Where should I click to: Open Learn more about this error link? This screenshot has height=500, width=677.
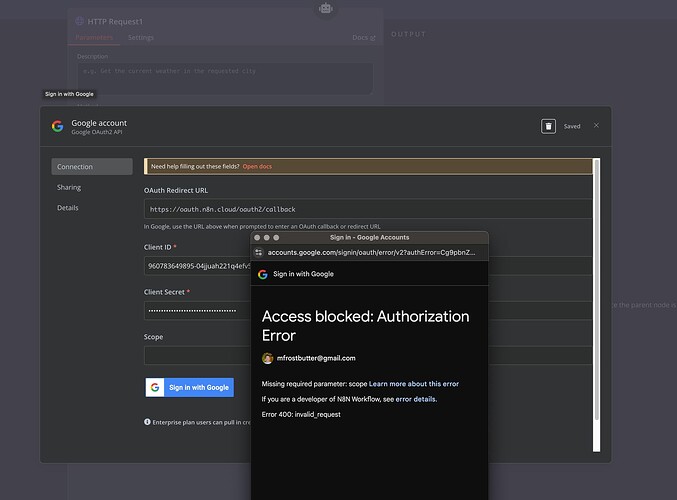[x=414, y=384]
